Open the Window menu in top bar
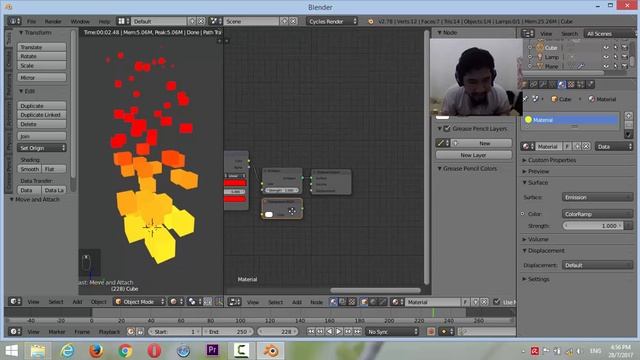Screen dimensions: 640x360 (80, 21)
